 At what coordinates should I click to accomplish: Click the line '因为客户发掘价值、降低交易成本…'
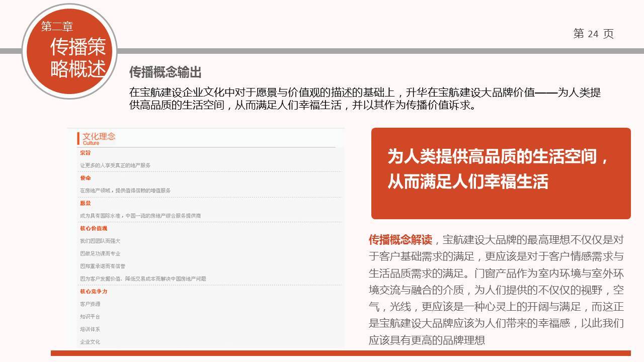[143, 279]
